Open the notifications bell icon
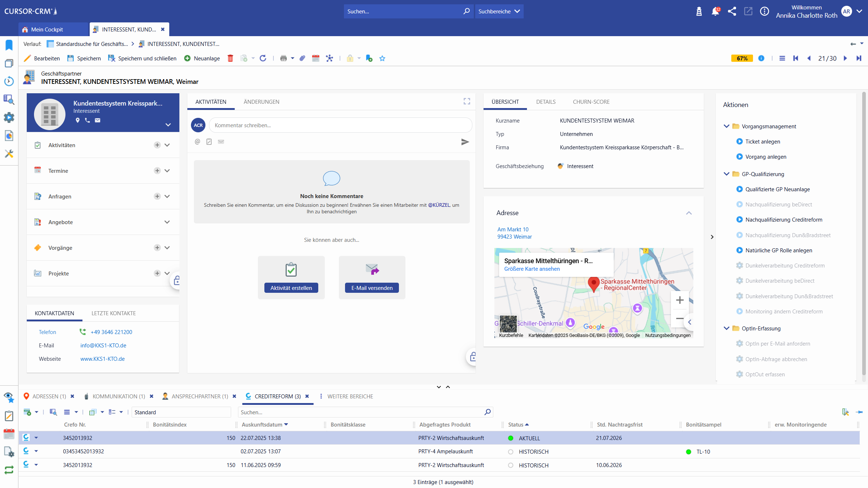868x488 pixels. pos(715,12)
